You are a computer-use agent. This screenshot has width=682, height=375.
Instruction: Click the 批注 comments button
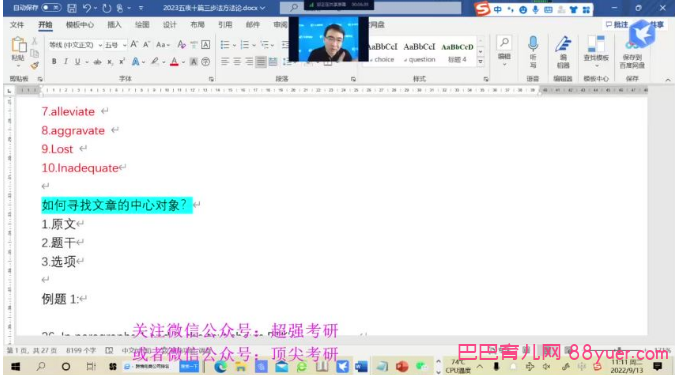(x=616, y=24)
